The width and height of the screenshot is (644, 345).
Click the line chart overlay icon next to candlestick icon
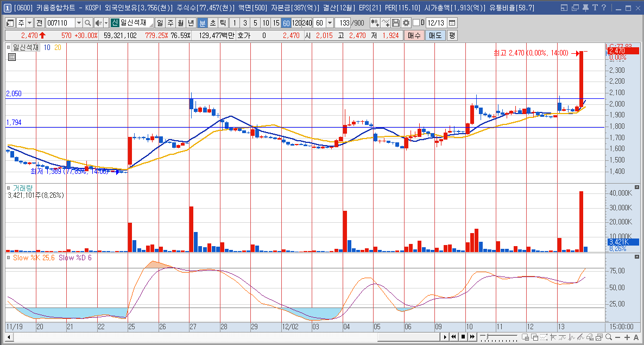click(x=385, y=23)
